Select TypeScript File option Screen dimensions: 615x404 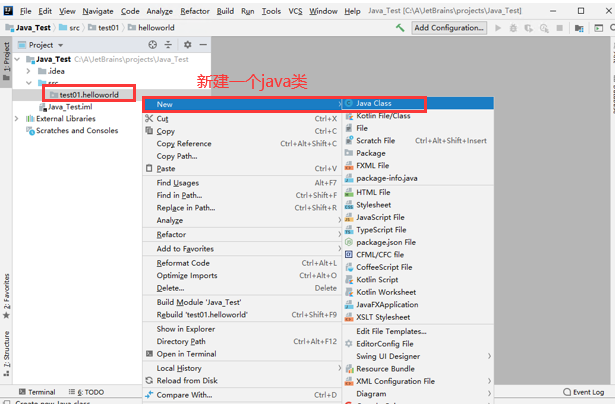tap(418, 230)
